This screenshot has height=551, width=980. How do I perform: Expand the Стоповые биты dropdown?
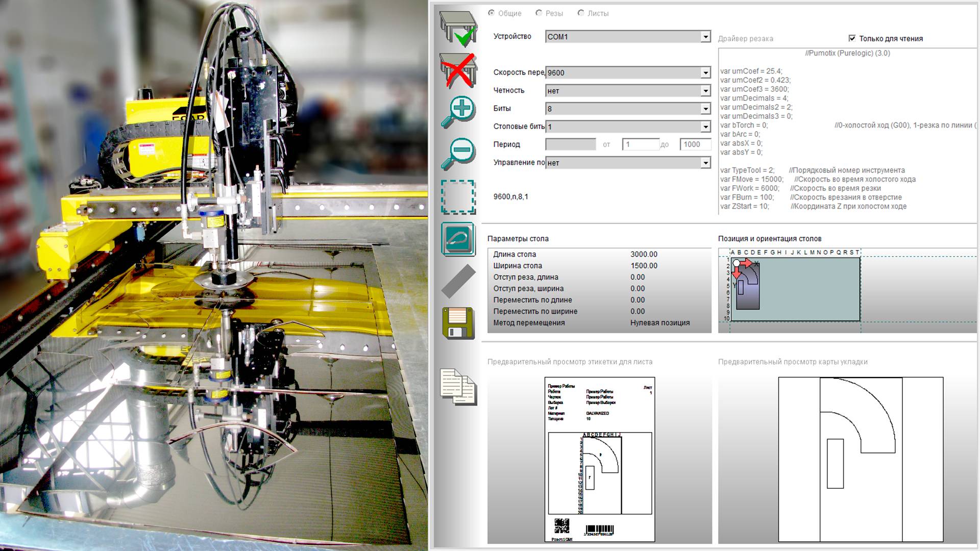[x=705, y=127]
